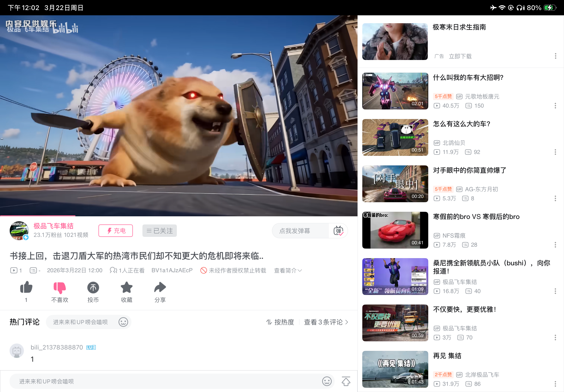
Task: Tap the coin 投币 icon
Action: coord(93,287)
